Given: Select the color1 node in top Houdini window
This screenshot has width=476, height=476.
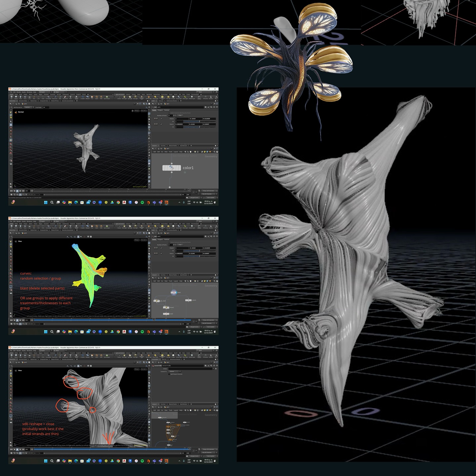Looking at the screenshot, I should point(172,168).
